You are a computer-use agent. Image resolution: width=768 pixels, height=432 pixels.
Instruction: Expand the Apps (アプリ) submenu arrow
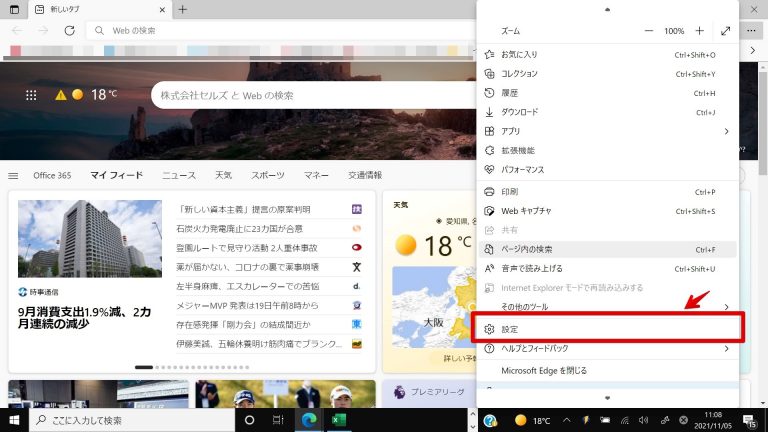(726, 131)
